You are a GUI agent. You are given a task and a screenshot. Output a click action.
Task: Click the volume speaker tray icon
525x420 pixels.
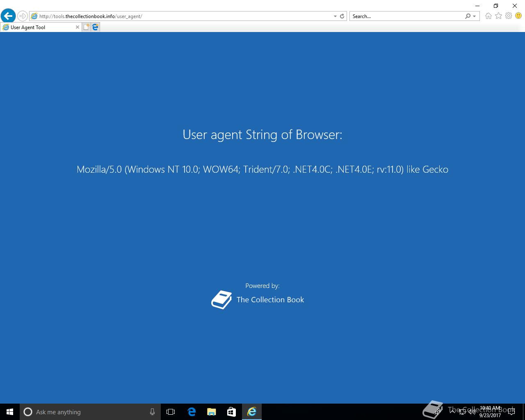472,412
